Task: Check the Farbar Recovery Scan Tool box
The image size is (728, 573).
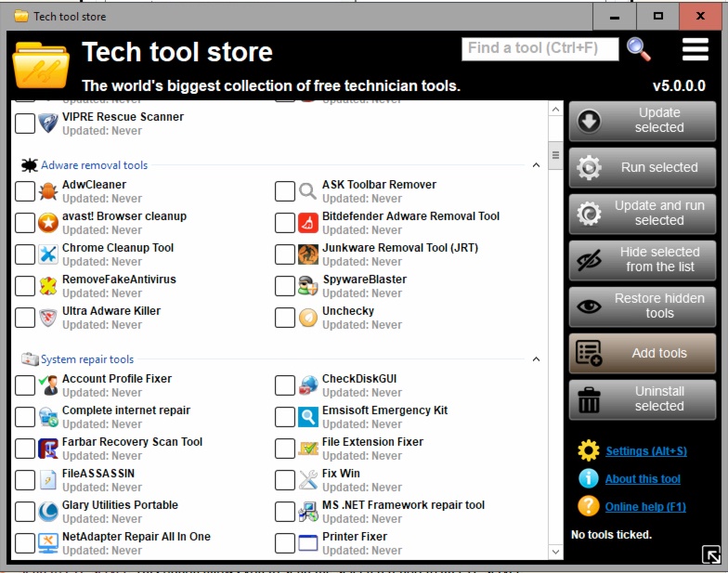Action: [x=25, y=449]
